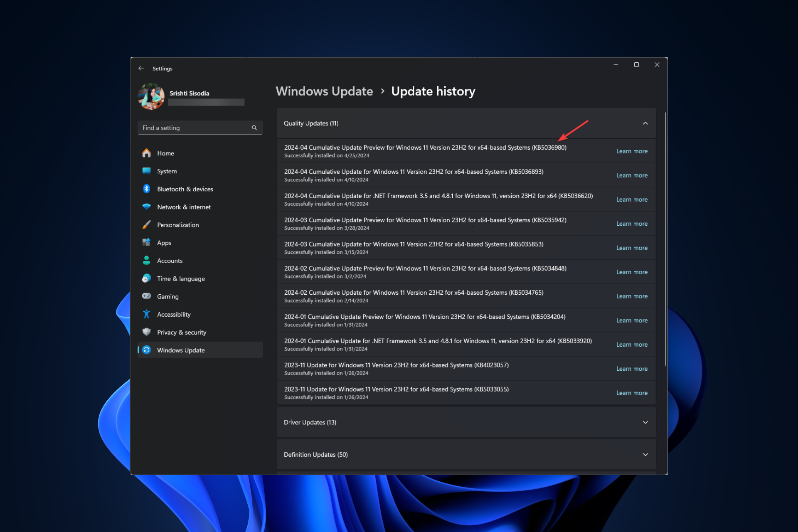Screen dimensions: 798x532
Task: Click the Windows Update sync icon
Action: click(x=146, y=350)
